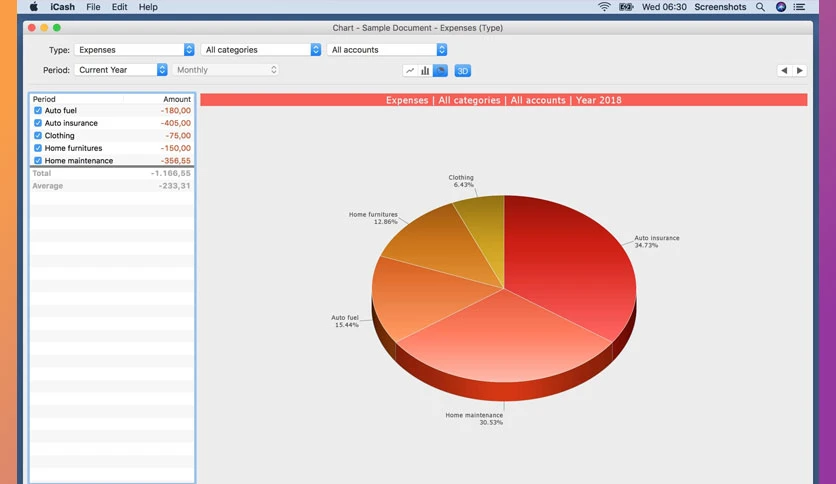The image size is (836, 484).
Task: Click the Total value -1.166,55
Action: click(x=170, y=173)
